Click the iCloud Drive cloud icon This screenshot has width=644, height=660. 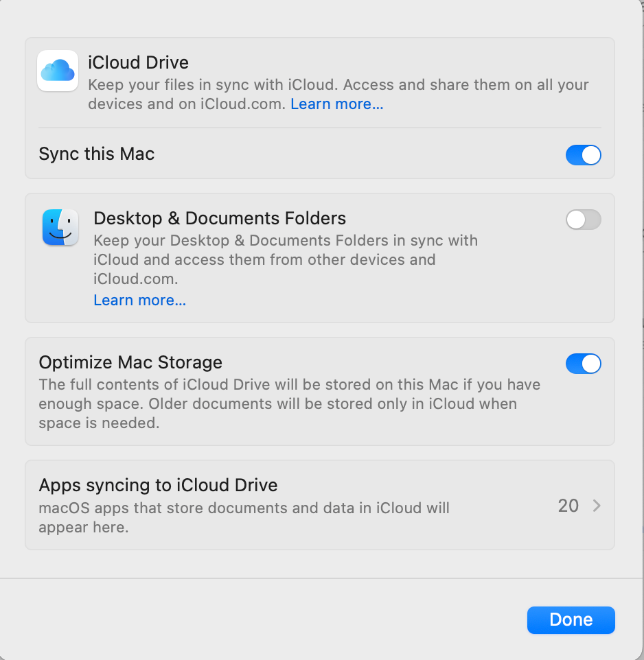[58, 71]
